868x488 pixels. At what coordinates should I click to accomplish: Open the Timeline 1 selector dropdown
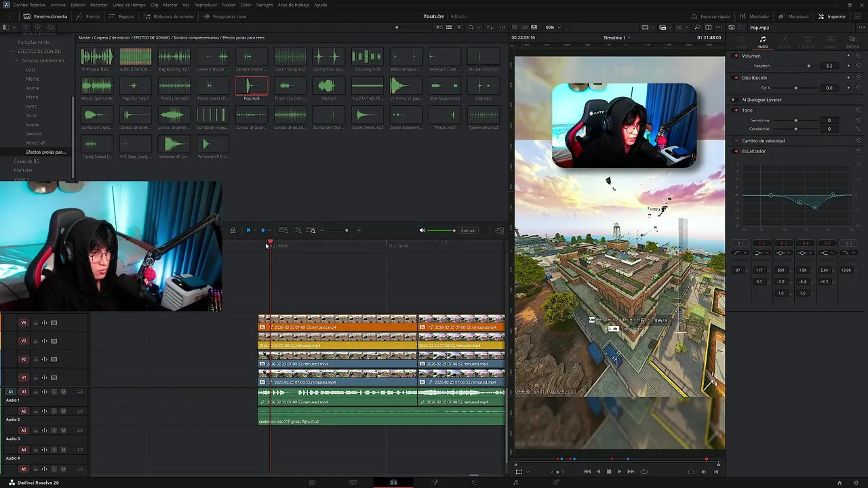pos(617,38)
